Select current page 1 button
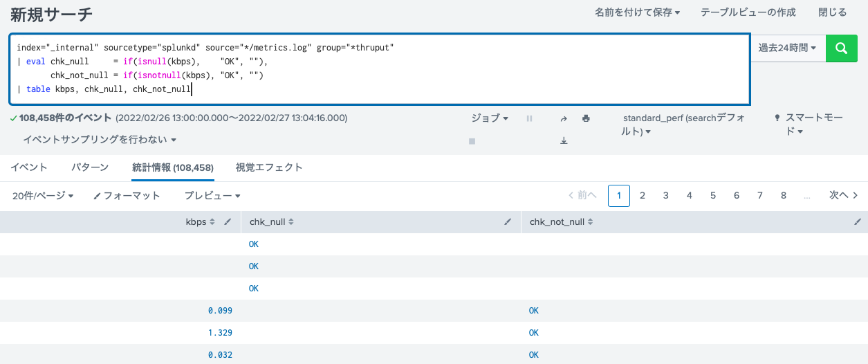Screen dimensions: 868x364 coord(619,196)
